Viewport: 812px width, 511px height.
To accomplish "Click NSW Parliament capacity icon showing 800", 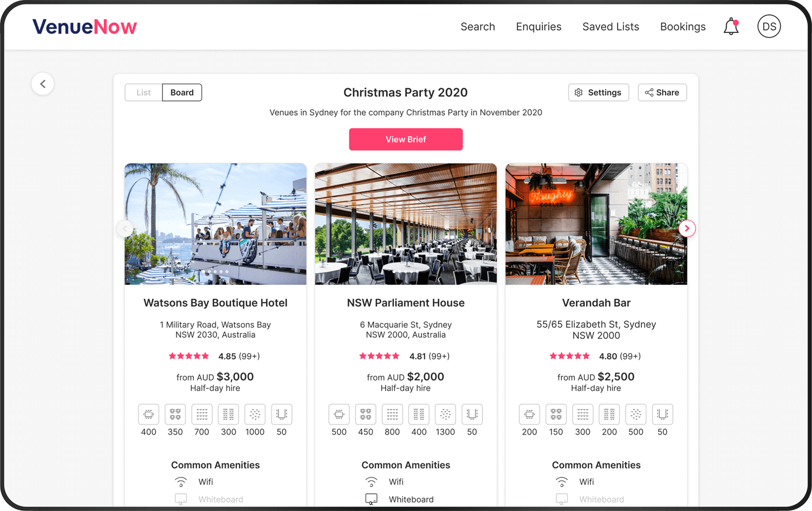I will (x=392, y=414).
